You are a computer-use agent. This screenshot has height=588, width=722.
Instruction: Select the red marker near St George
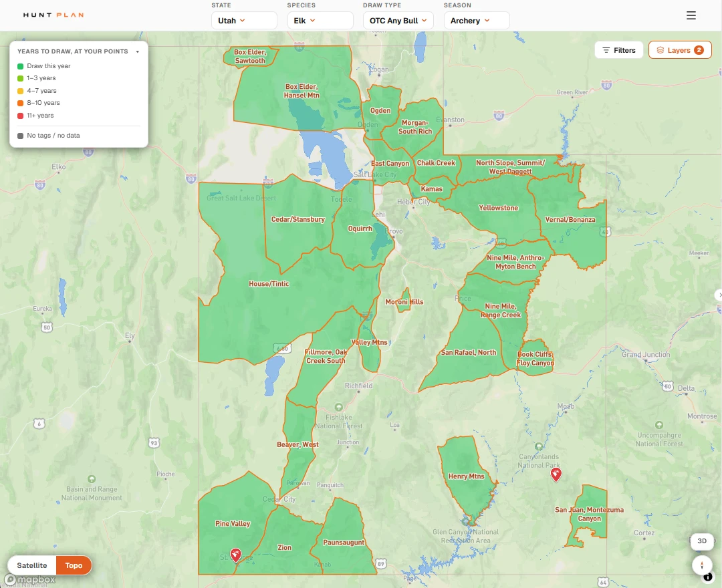coord(236,555)
